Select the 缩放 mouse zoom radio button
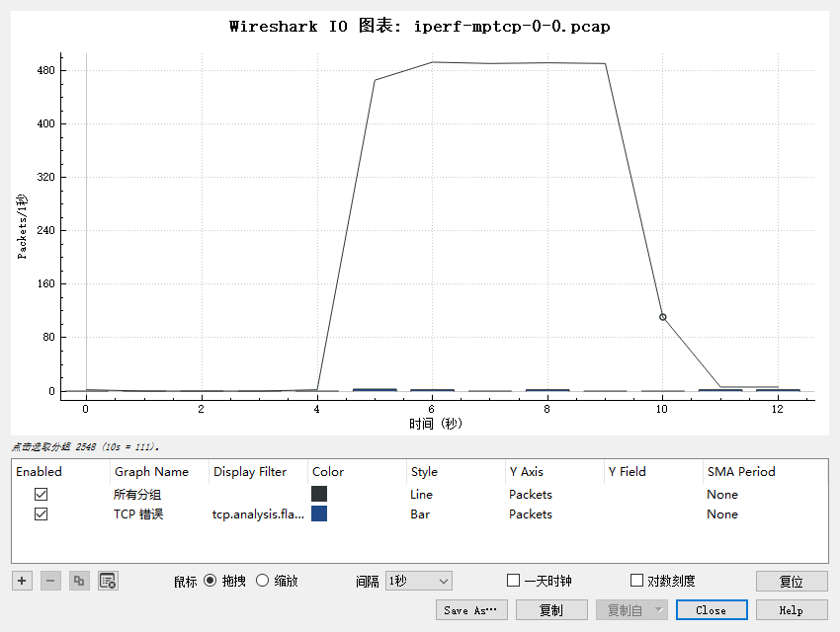The height and width of the screenshot is (632, 840). point(262,580)
